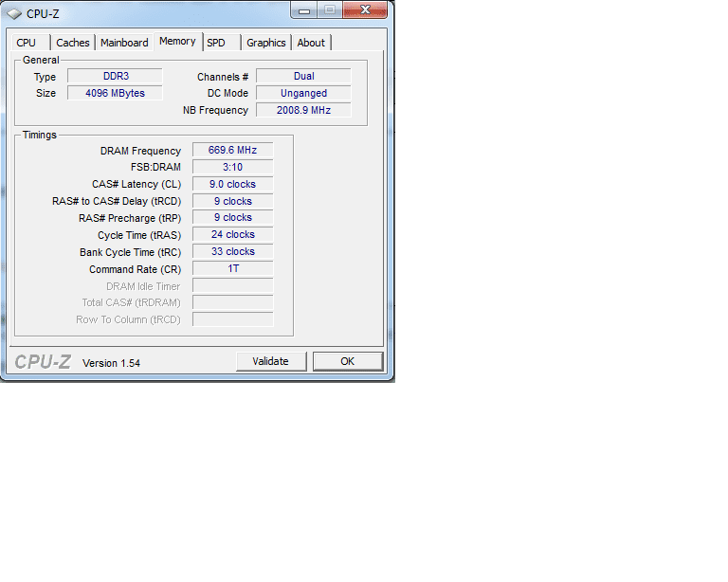The width and height of the screenshot is (728, 582).
Task: Select the tRCD 9 clocks value
Action: pos(233,202)
